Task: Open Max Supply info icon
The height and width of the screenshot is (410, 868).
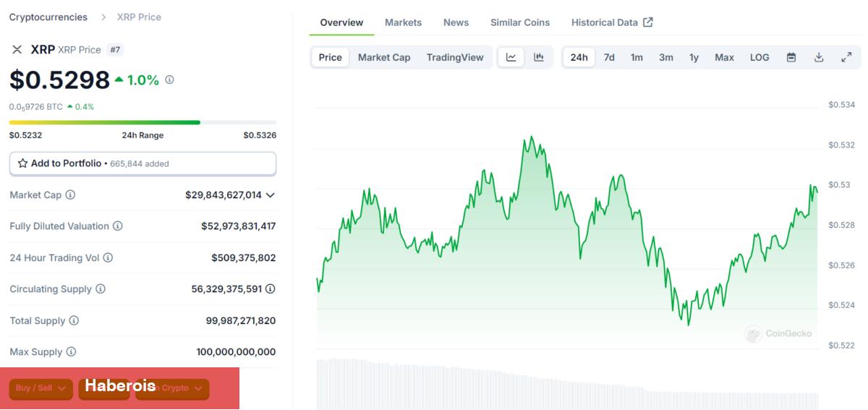Action: point(71,351)
